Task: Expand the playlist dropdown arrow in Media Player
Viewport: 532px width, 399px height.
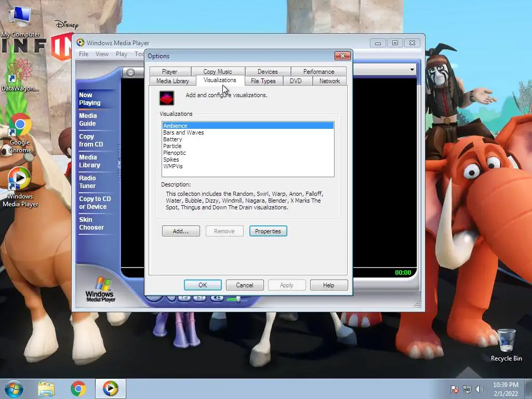Action: [x=412, y=70]
